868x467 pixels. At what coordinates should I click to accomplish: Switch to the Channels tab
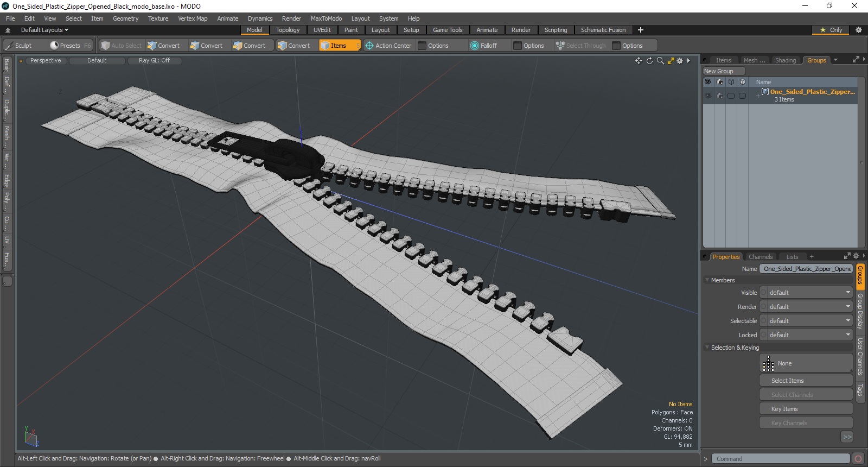click(760, 257)
